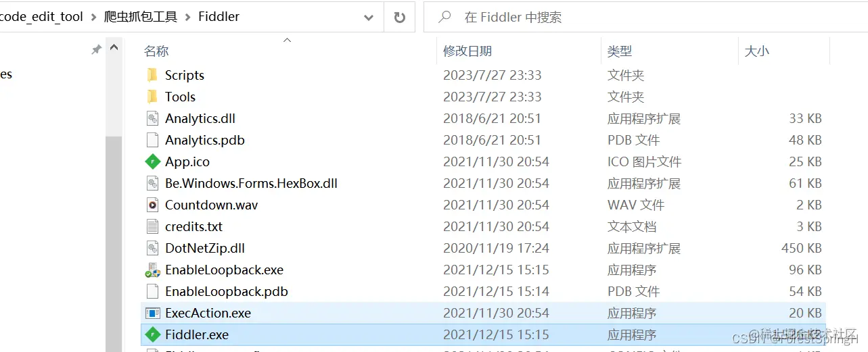Expand the address bar history dropdown
Screen dimensions: 868x352
click(369, 17)
